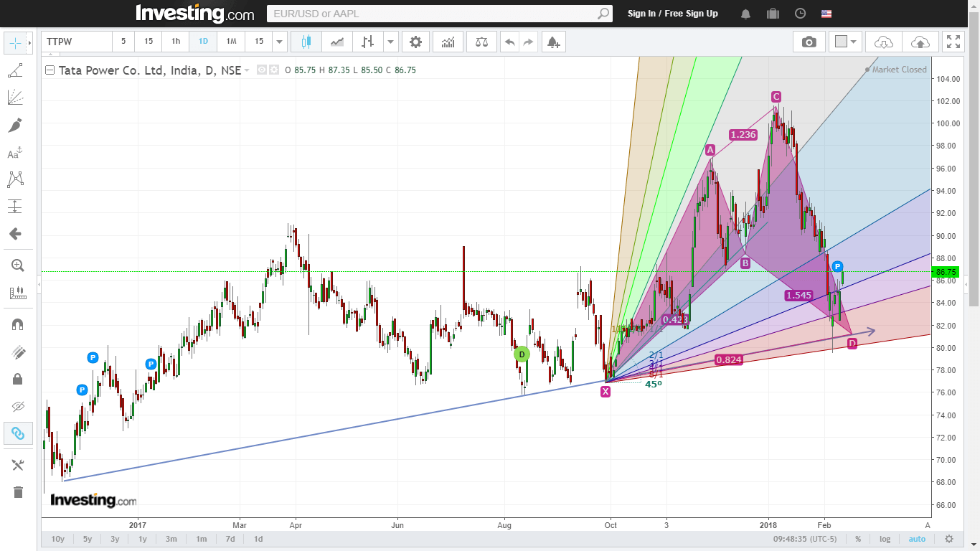The height and width of the screenshot is (551, 980).
Task: Activate the zoom in tool
Action: tap(18, 265)
